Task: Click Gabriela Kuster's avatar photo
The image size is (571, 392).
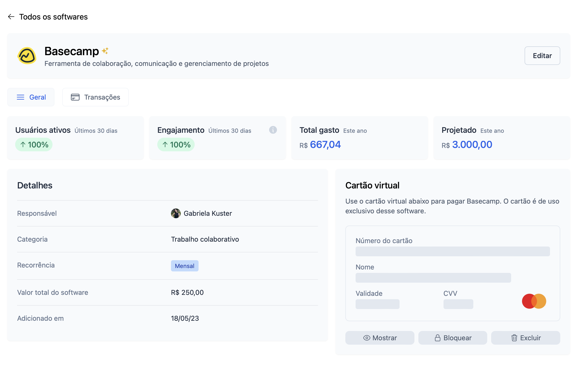Action: (176, 213)
